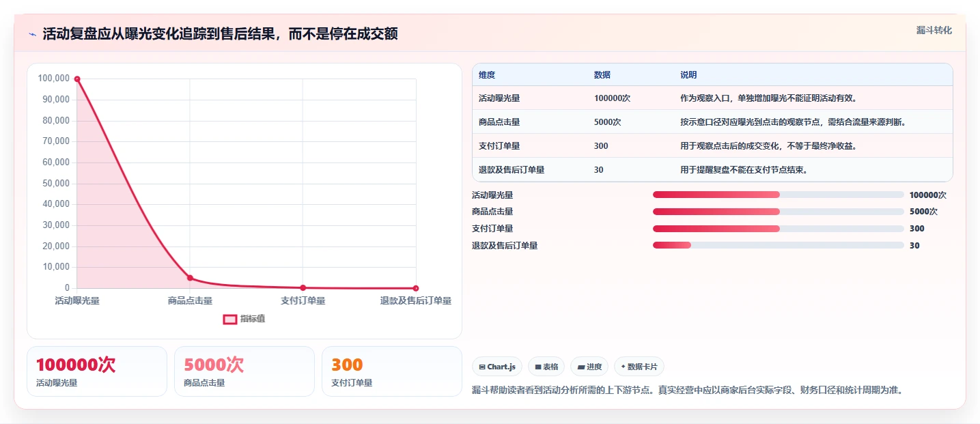
Task: Select the 支付订单量 table row cell
Action: [x=499, y=146]
